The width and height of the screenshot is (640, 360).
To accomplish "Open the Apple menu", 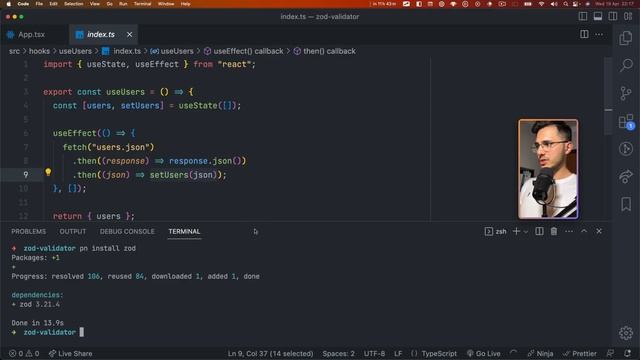I will [9, 4].
